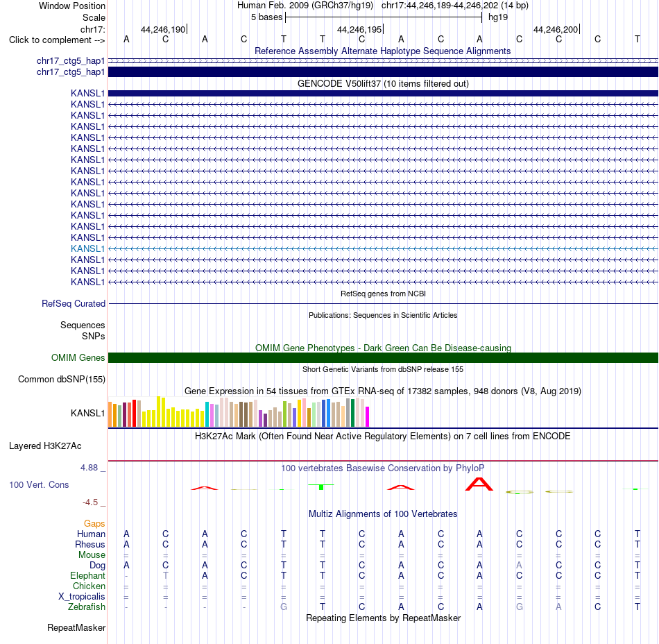Click the 'Window Position' track label
The width and height of the screenshot is (659, 644).
(72, 6)
